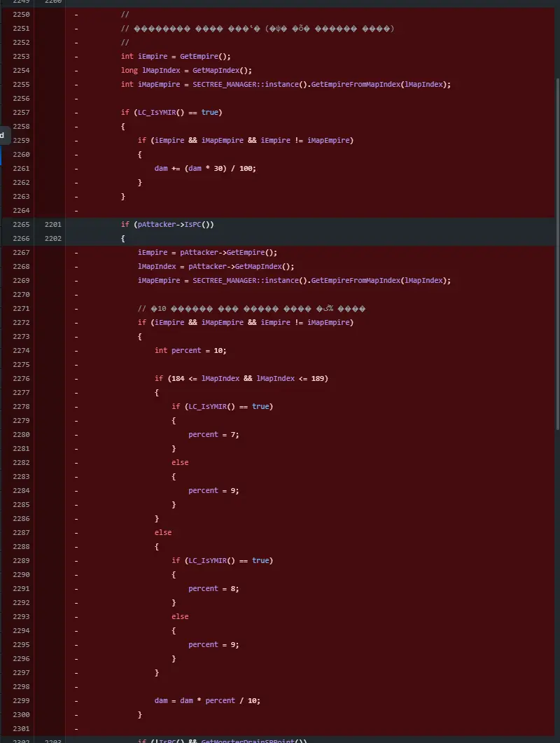
Task: Click the 'percent = 7;' assignment
Action: click(x=213, y=434)
